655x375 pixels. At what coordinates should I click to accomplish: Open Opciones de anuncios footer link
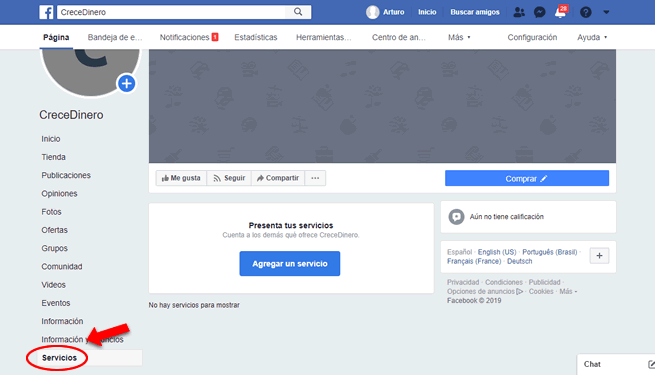point(485,291)
